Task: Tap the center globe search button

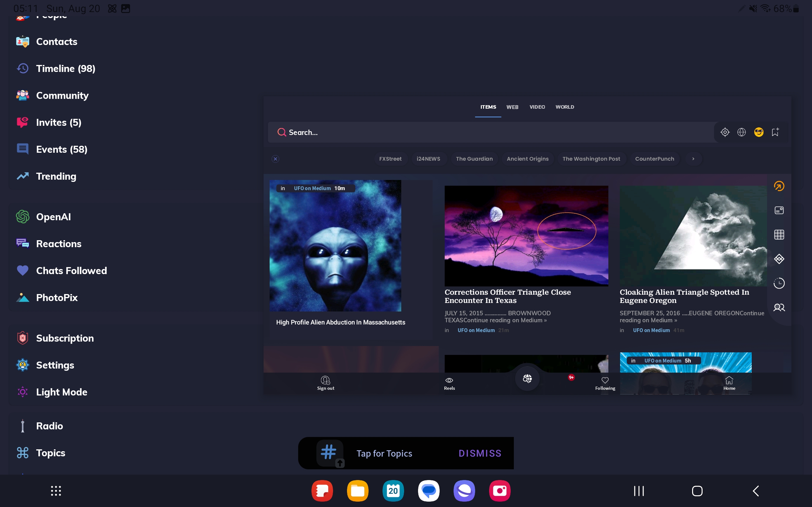Action: click(527, 379)
